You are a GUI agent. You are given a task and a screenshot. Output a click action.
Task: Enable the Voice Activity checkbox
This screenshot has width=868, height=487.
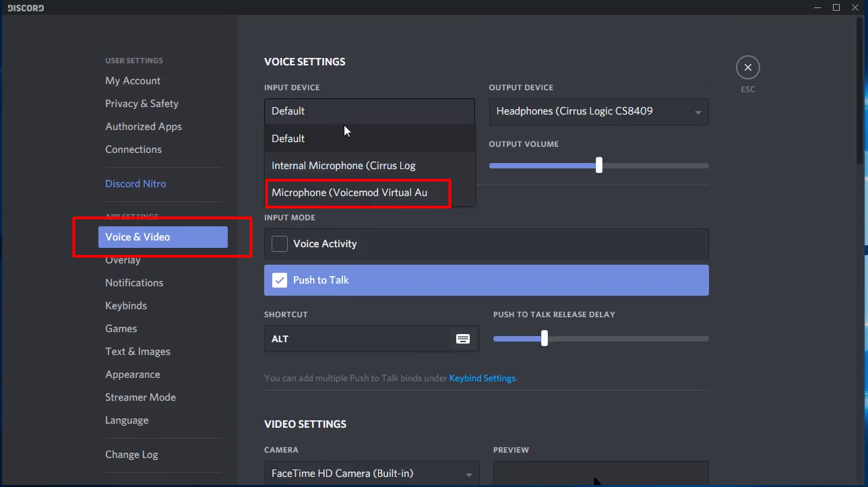click(280, 244)
